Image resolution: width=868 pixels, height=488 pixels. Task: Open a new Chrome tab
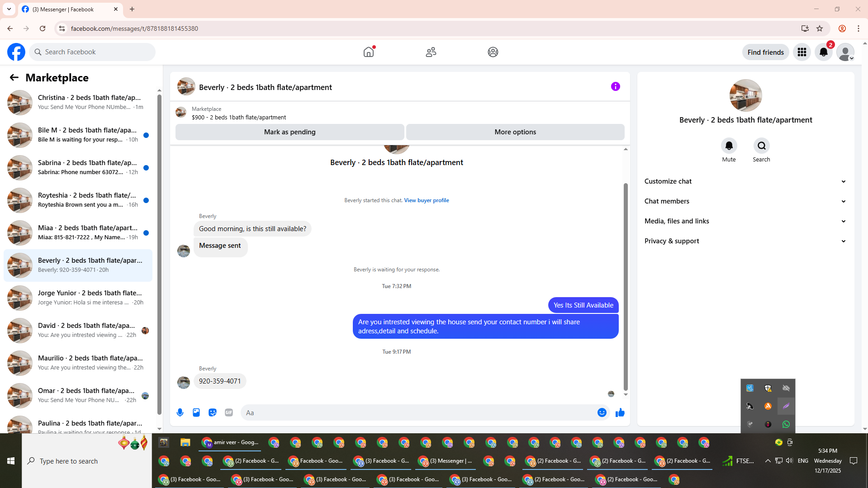tap(132, 9)
